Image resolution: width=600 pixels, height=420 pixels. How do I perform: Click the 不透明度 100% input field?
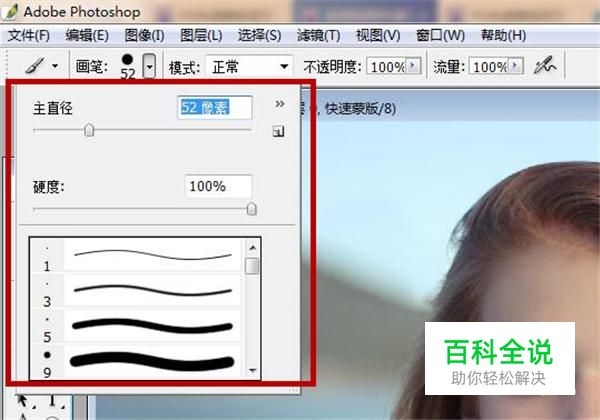[387, 67]
